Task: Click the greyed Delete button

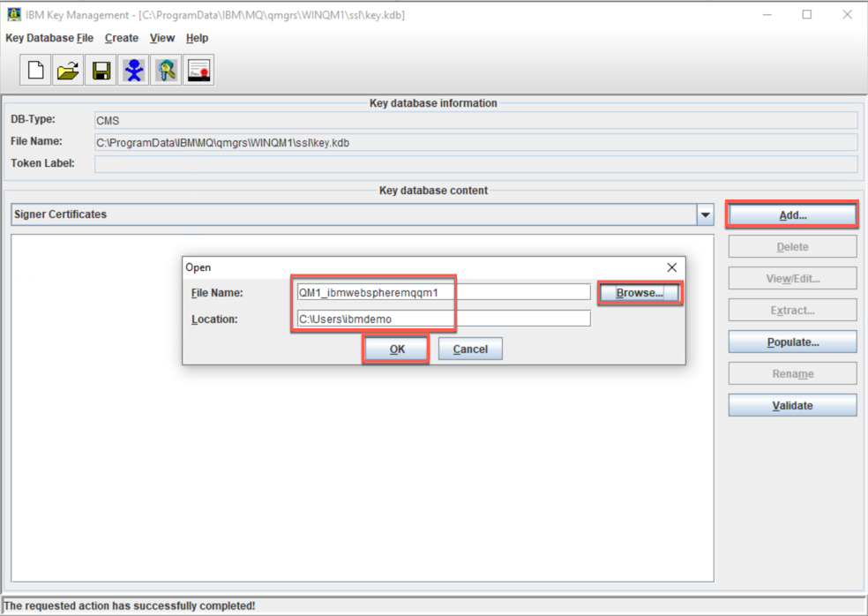Action: coord(792,246)
